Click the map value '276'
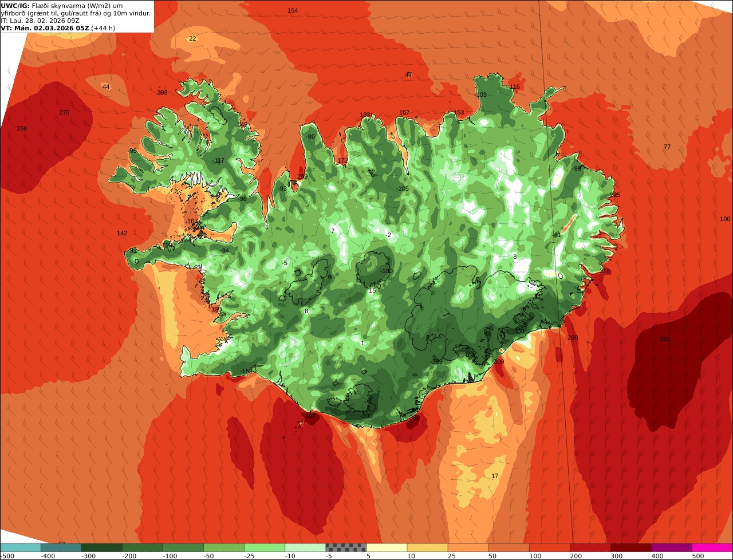This screenshot has height=560, width=733. tap(64, 112)
